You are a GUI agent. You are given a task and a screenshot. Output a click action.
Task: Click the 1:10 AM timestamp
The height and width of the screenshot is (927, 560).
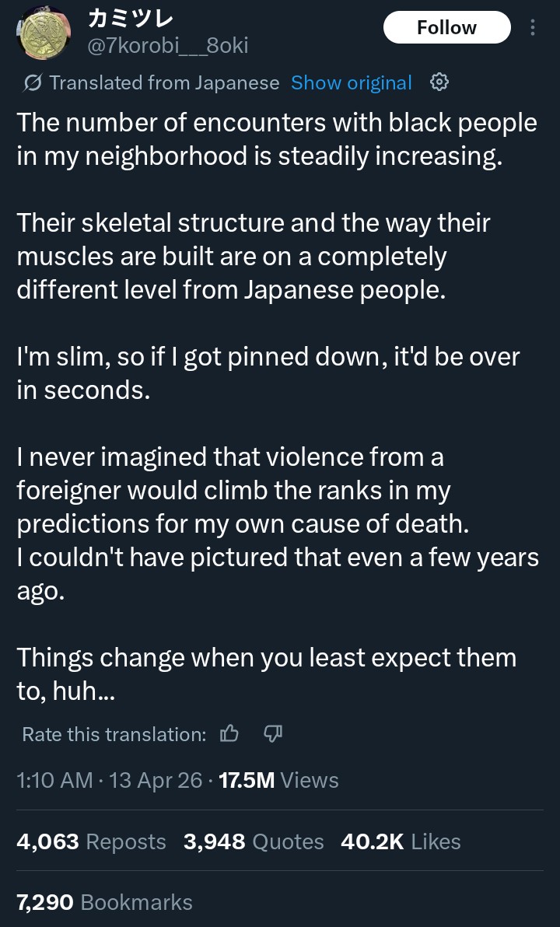tap(54, 780)
